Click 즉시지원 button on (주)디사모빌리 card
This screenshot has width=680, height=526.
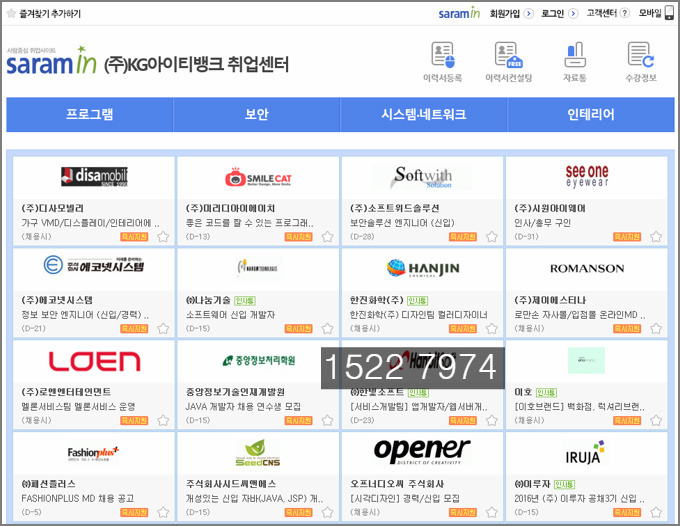[134, 237]
